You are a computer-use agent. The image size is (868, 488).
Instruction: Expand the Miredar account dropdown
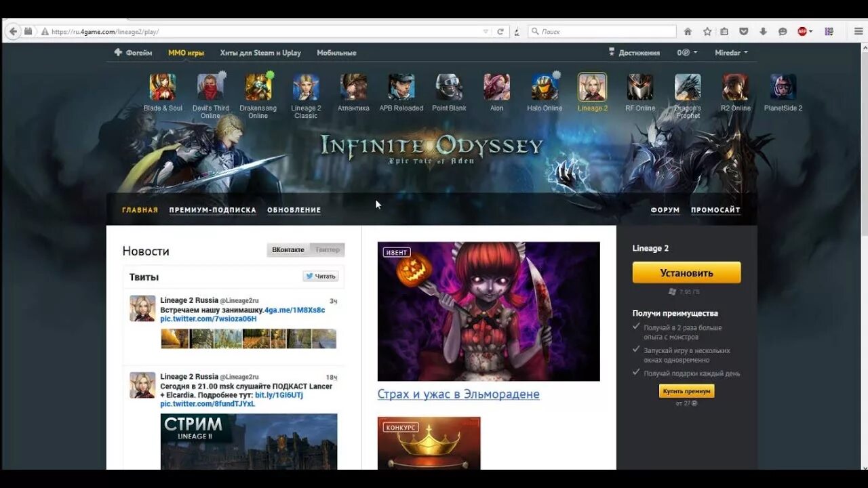click(x=731, y=53)
